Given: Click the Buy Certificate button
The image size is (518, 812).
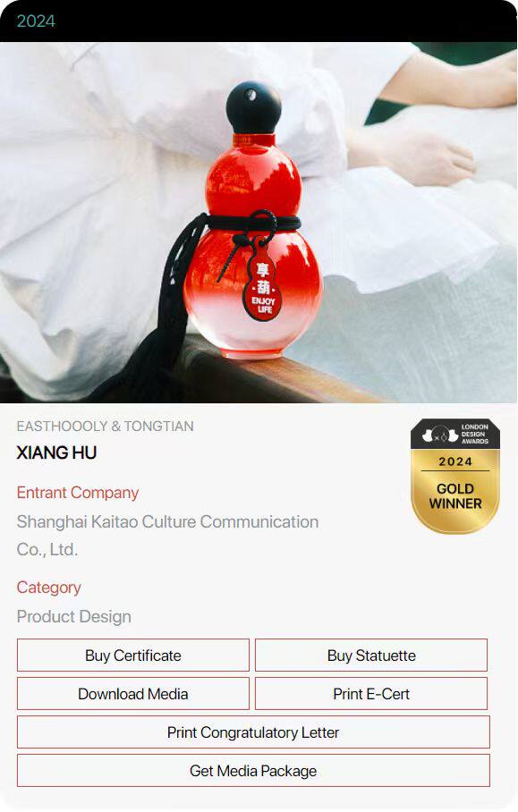Looking at the screenshot, I should (133, 656).
